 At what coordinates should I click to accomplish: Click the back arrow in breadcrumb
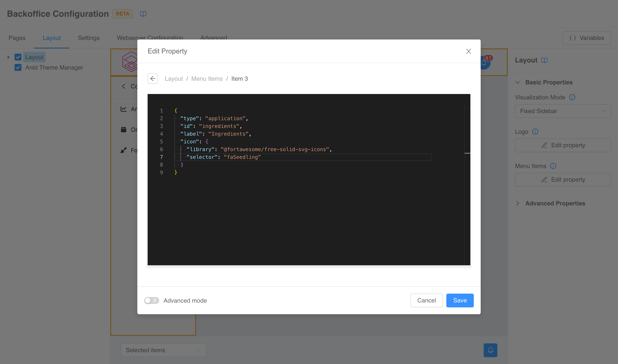pos(153,79)
